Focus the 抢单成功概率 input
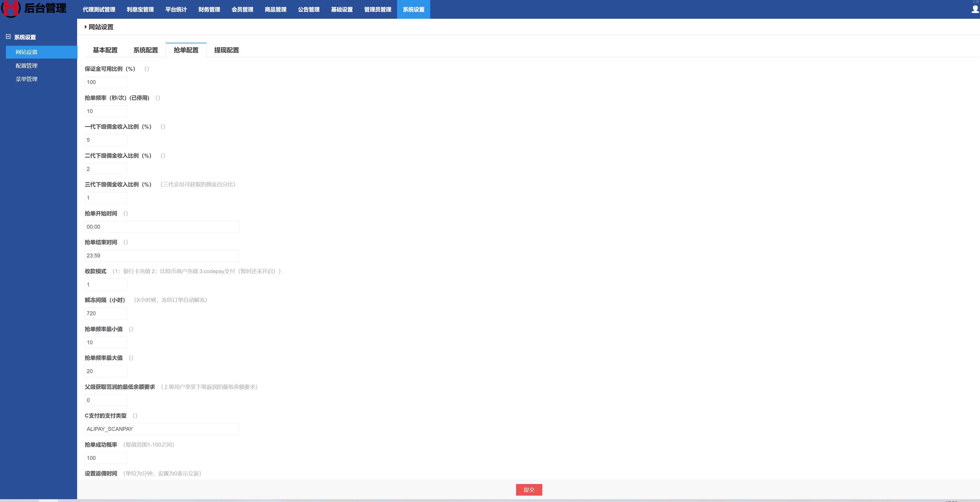This screenshot has width=980, height=502. (x=105, y=458)
